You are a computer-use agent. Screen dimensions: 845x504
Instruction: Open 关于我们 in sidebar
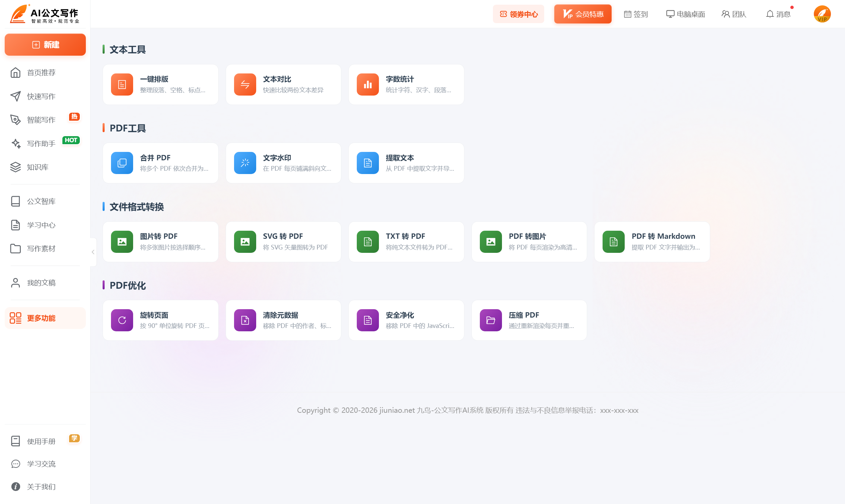[x=45, y=487]
